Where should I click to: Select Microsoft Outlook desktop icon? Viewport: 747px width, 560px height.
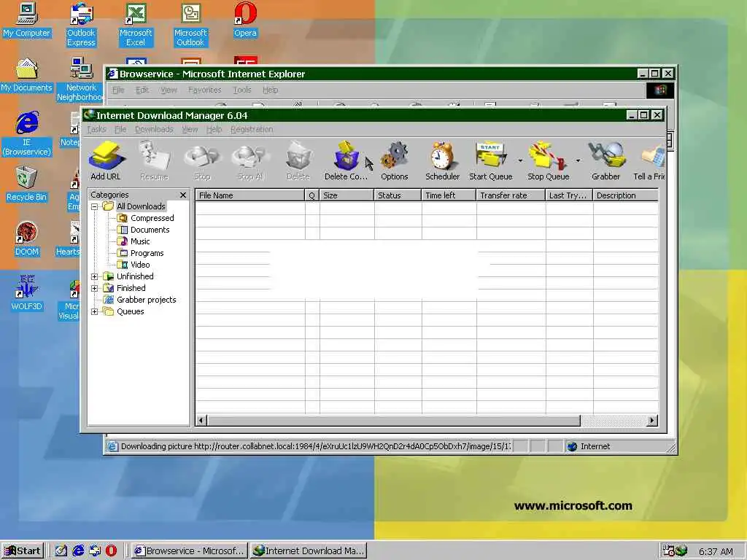pos(190,25)
